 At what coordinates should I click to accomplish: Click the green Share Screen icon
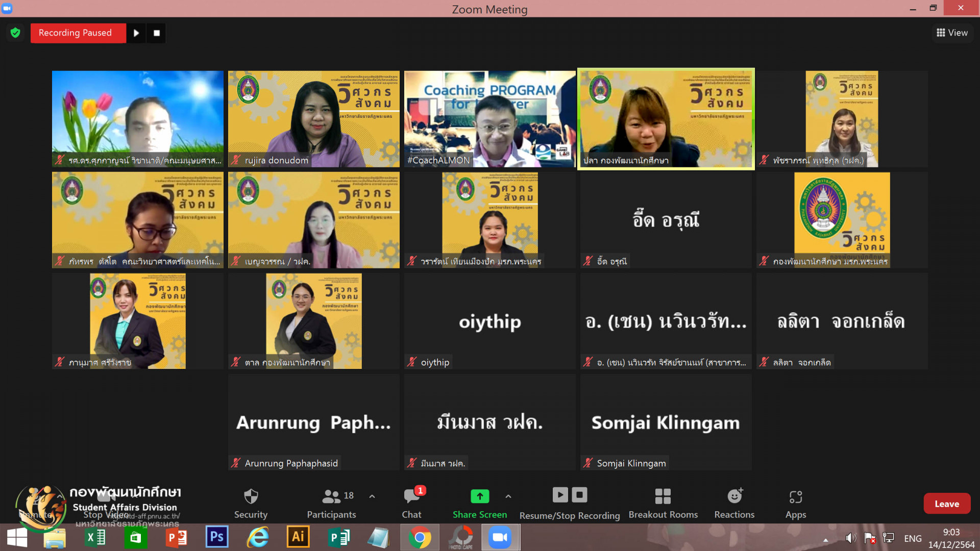coord(479,496)
